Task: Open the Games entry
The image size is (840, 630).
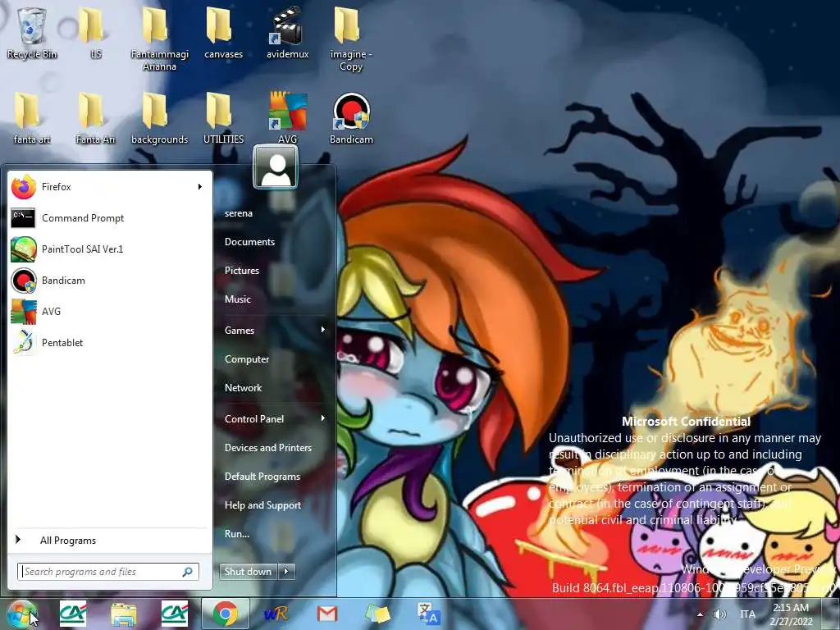Action: pos(240,331)
